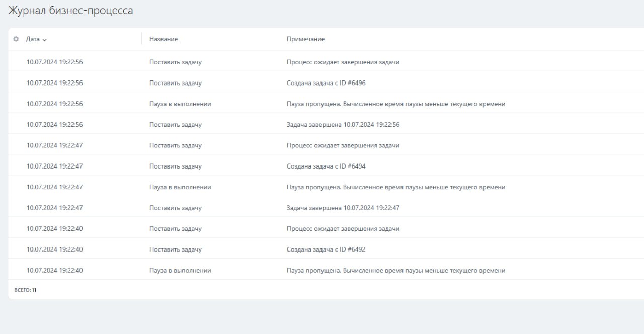This screenshot has height=334, width=644.
Task: Click 'Поставить задачу' in the ID #6492 row
Action: point(175,249)
